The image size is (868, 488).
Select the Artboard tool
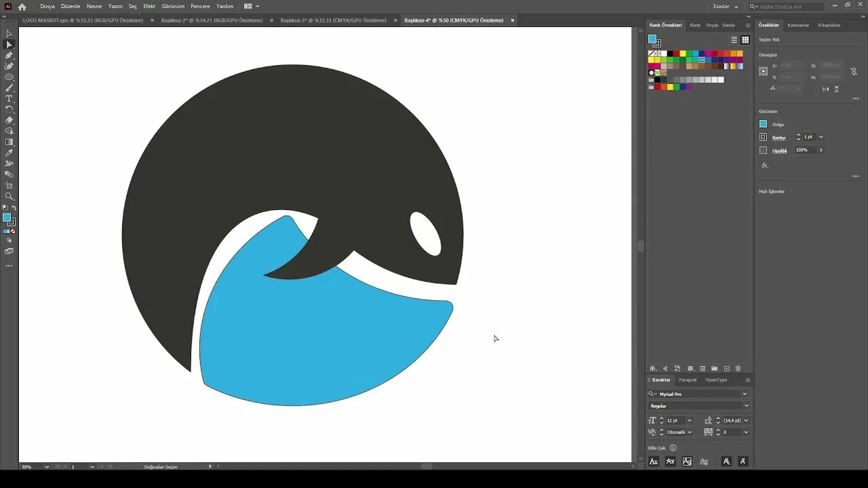tap(9, 185)
